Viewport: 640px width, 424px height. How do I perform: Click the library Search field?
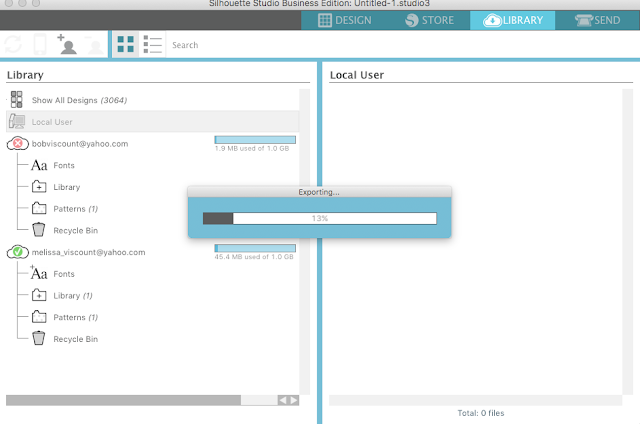point(402,45)
